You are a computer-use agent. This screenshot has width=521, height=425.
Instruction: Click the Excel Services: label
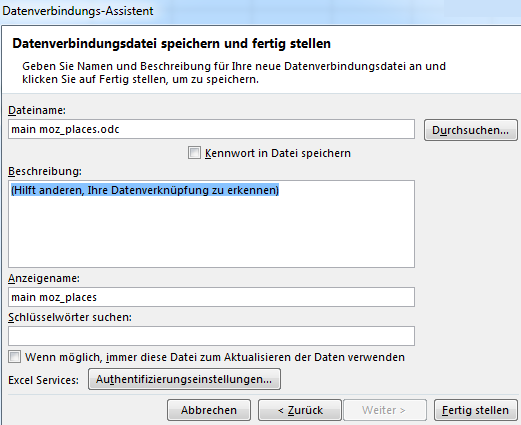pos(43,380)
